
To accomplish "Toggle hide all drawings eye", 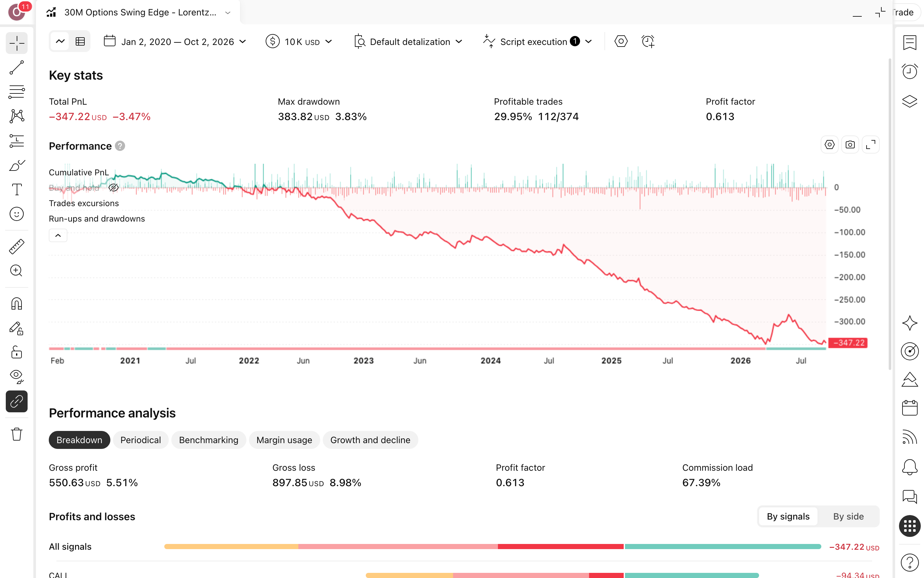I will [x=17, y=377].
